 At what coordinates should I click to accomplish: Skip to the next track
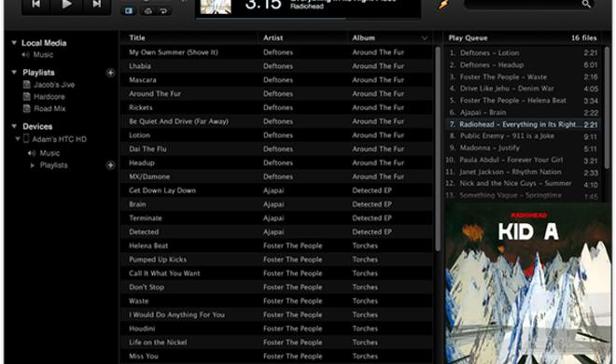click(x=96, y=5)
